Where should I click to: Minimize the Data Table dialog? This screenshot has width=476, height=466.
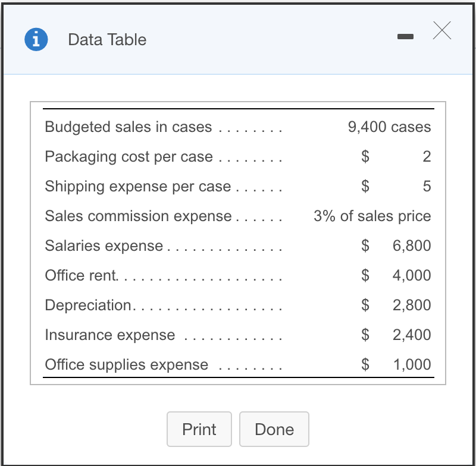pyautogui.click(x=405, y=37)
